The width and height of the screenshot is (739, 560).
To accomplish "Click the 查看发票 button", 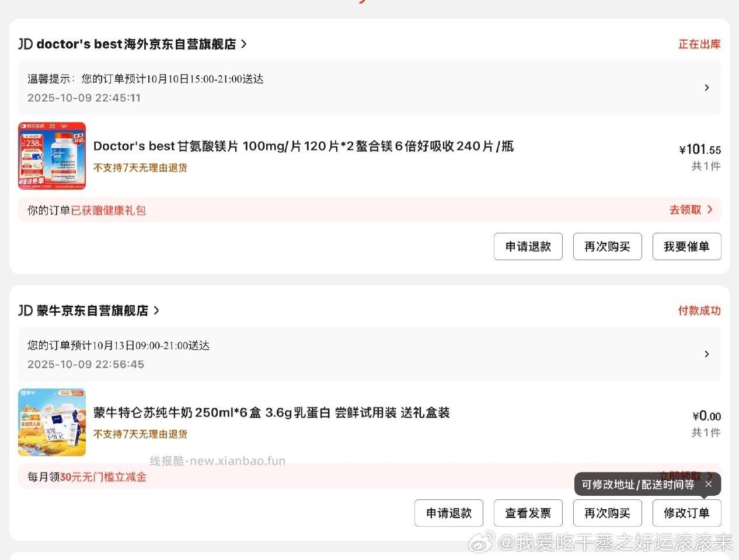I will pos(528,513).
